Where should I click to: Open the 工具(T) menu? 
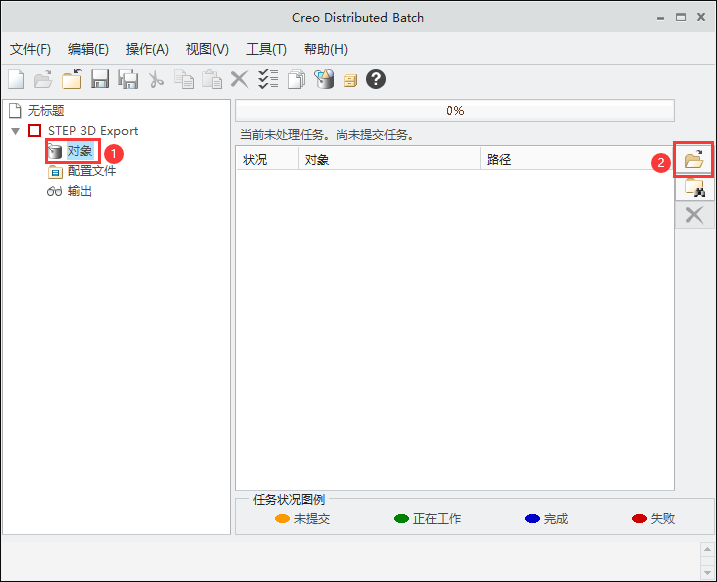pyautogui.click(x=266, y=49)
